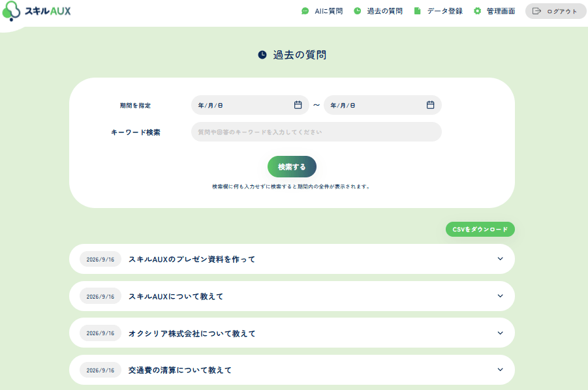The image size is (588, 390).
Task: Click the chat bubble icon beside AIに質問
Action: (x=305, y=11)
